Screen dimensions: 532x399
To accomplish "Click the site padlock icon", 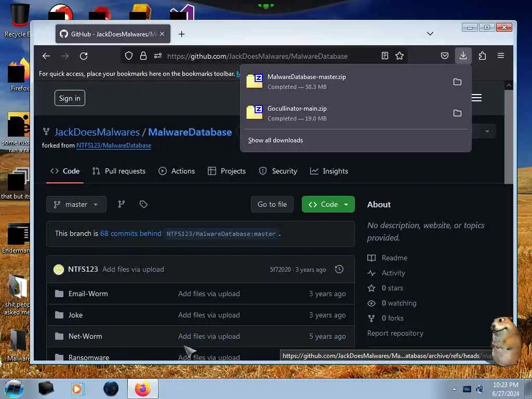I will coord(143,56).
